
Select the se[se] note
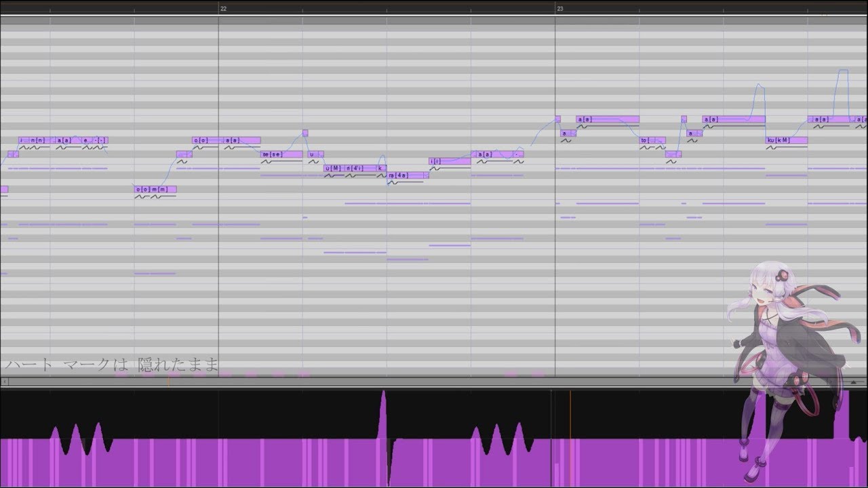point(281,155)
